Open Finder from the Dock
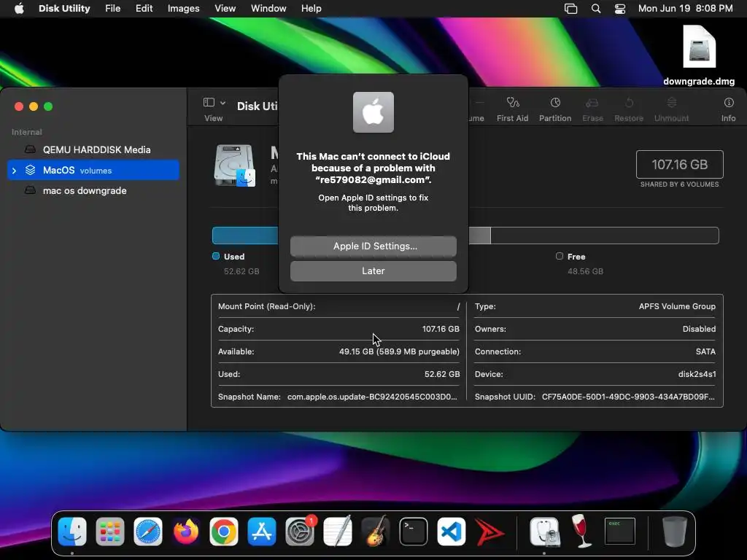This screenshot has width=747, height=560. pos(72,532)
